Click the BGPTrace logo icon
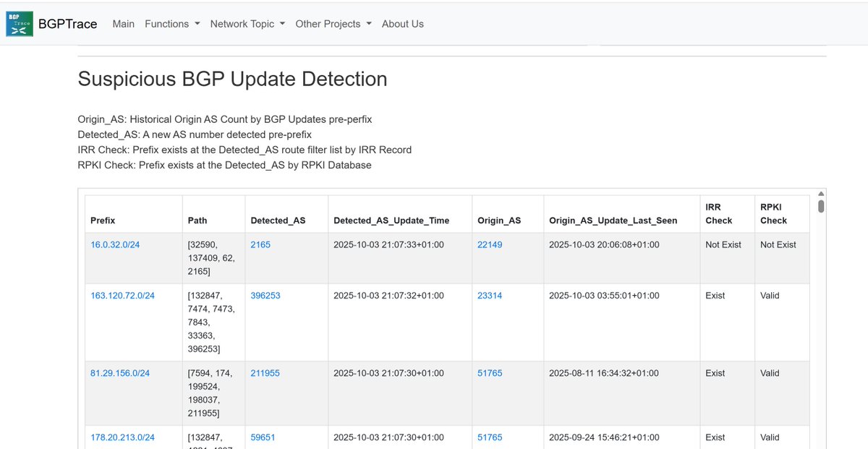Image resolution: width=868 pixels, height=449 pixels. tap(20, 24)
